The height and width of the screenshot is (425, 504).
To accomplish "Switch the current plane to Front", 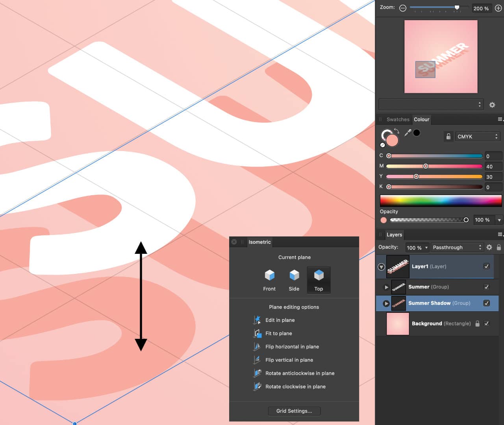I will [x=269, y=279].
